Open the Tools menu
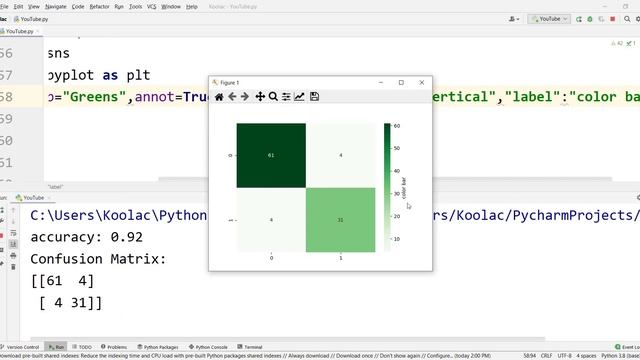This screenshot has width=640, height=360. pos(136,7)
